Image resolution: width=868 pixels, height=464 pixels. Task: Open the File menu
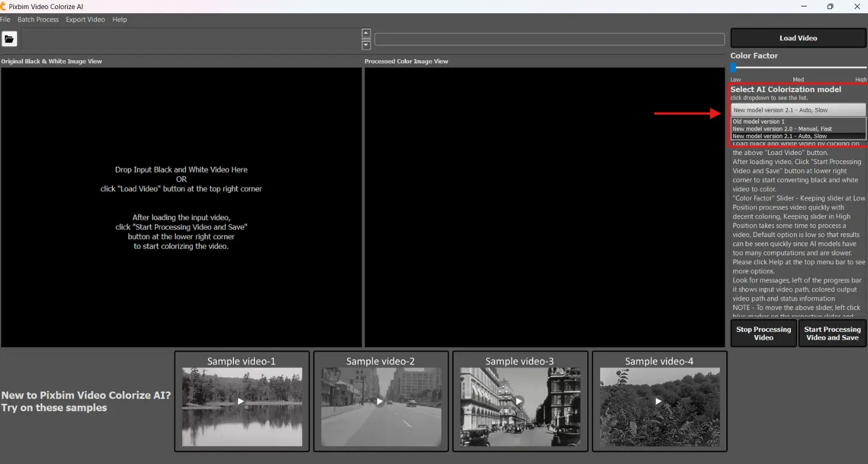click(x=5, y=19)
